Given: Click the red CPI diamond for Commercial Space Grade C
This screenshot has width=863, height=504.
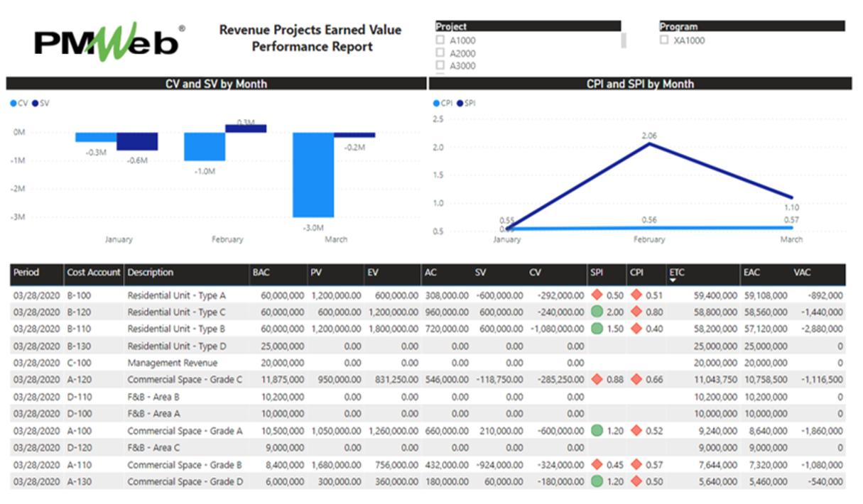Looking at the screenshot, I should coord(636,380).
